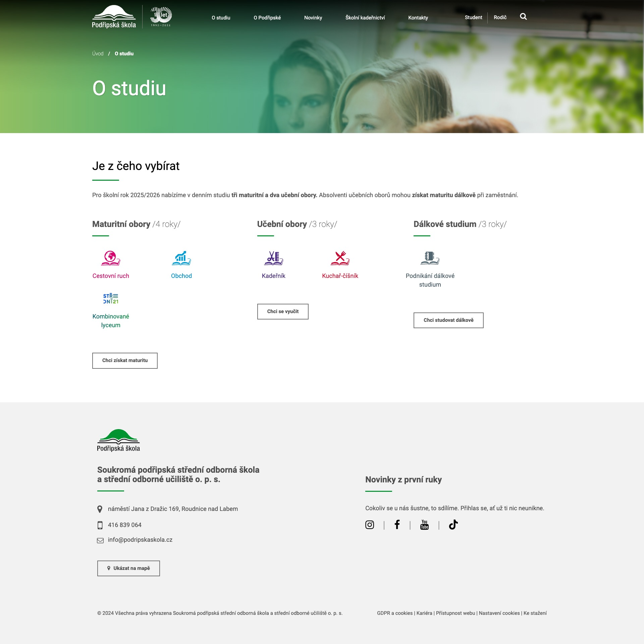This screenshot has height=644, width=644.
Task: Click the address náměstí Jana z Dražic 169
Action: pos(173,509)
